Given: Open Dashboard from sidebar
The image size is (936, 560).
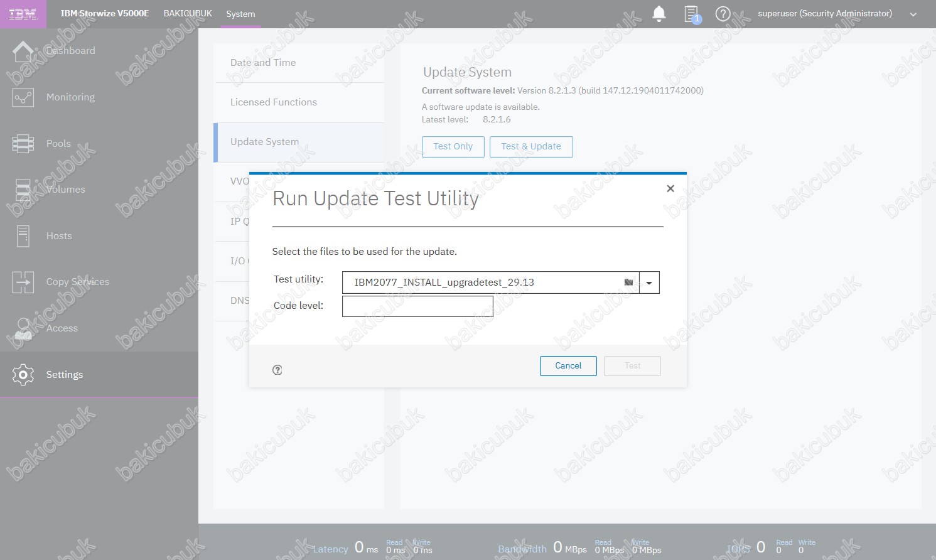Looking at the screenshot, I should 71,51.
